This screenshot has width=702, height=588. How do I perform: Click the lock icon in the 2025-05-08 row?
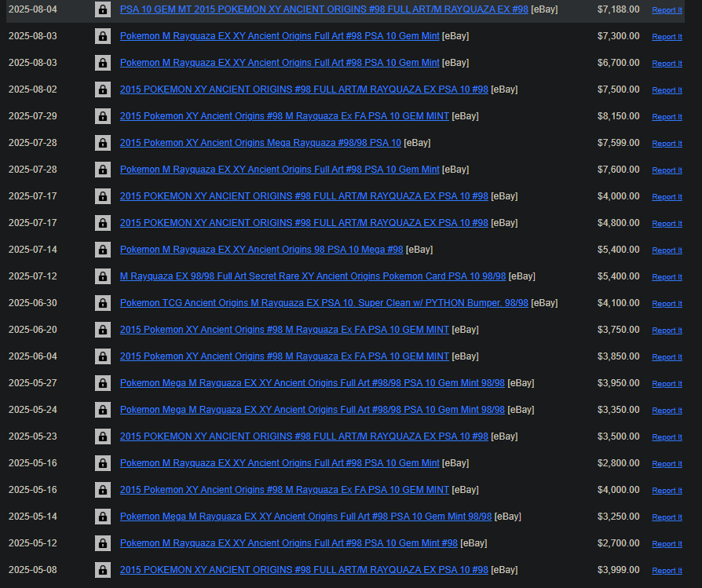pyautogui.click(x=103, y=570)
